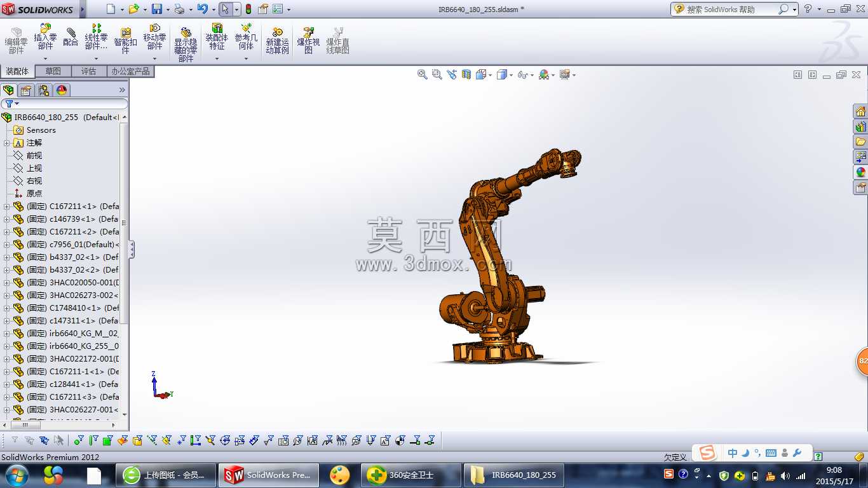Open SolidWorks Resources house icon in task pane
The image size is (868, 488).
860,112
